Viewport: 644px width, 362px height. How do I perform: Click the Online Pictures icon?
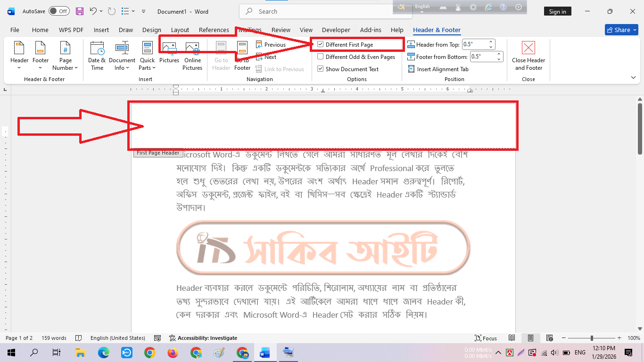click(192, 56)
